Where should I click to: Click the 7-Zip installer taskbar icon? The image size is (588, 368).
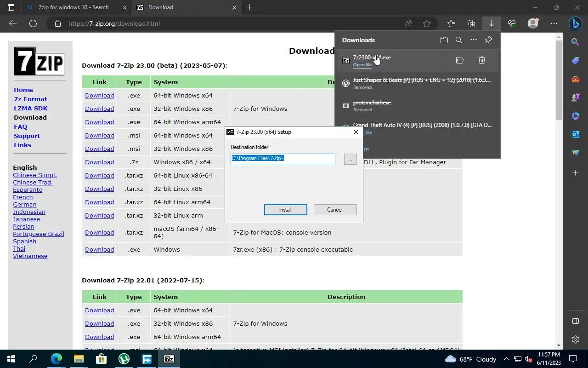tap(169, 359)
